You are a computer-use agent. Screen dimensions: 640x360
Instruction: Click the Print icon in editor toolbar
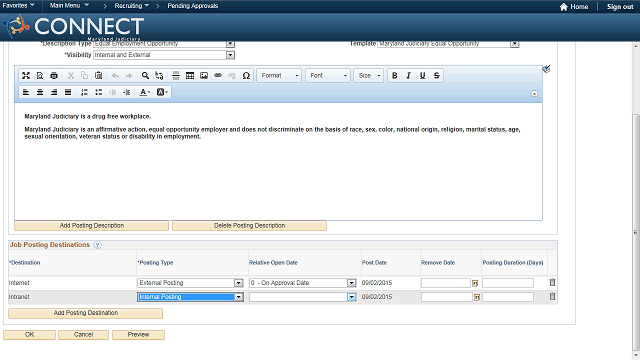tap(54, 76)
